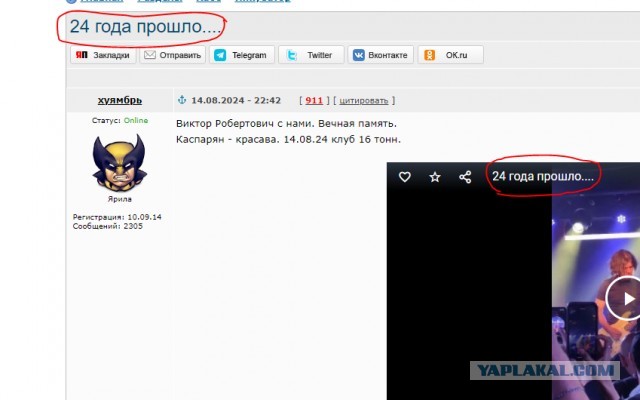Play the embedded video
Screen dimensions: 640x400
[627, 298]
